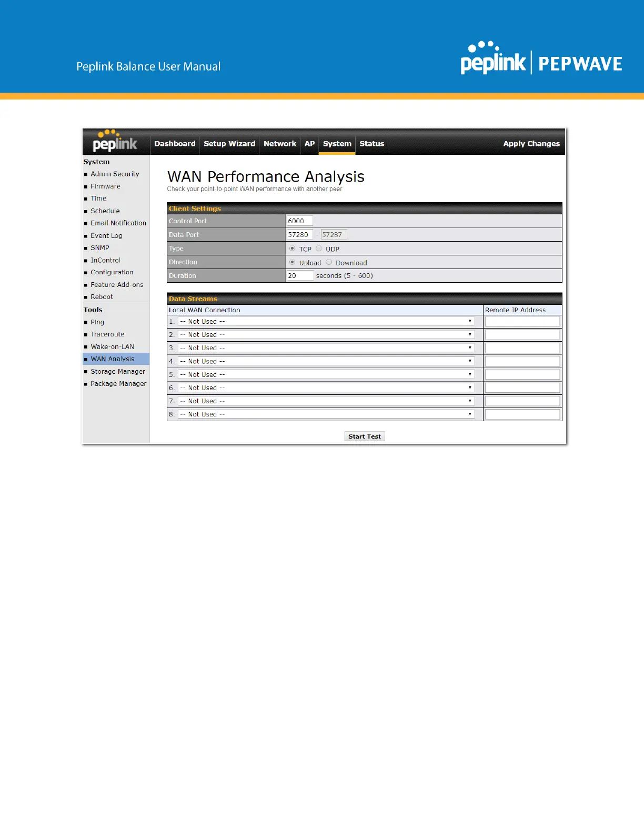This screenshot has width=644, height=834.
Task: Select the Download direction radio button
Action: point(329,262)
